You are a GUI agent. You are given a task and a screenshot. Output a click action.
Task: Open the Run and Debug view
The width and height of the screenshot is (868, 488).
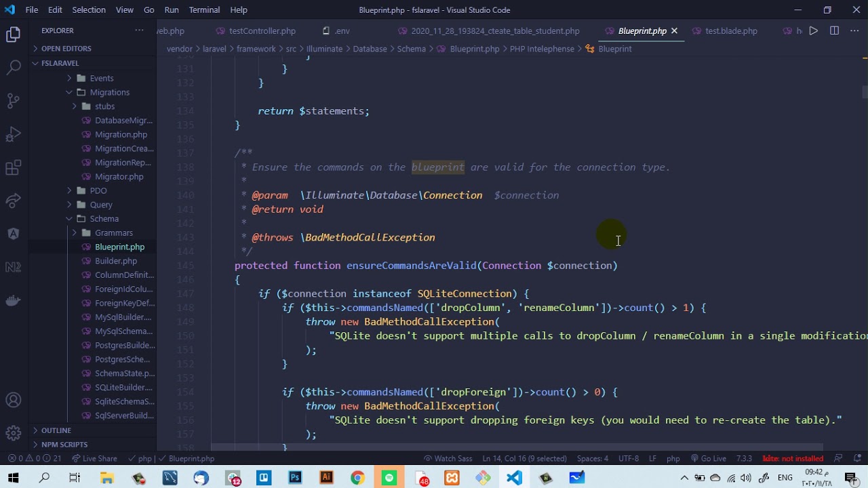click(x=14, y=134)
